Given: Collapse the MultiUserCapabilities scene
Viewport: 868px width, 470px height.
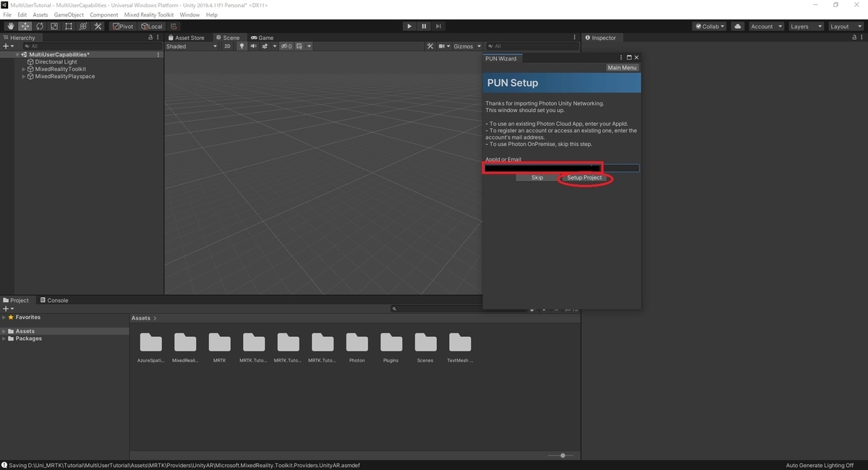Looking at the screenshot, I should (17, 55).
